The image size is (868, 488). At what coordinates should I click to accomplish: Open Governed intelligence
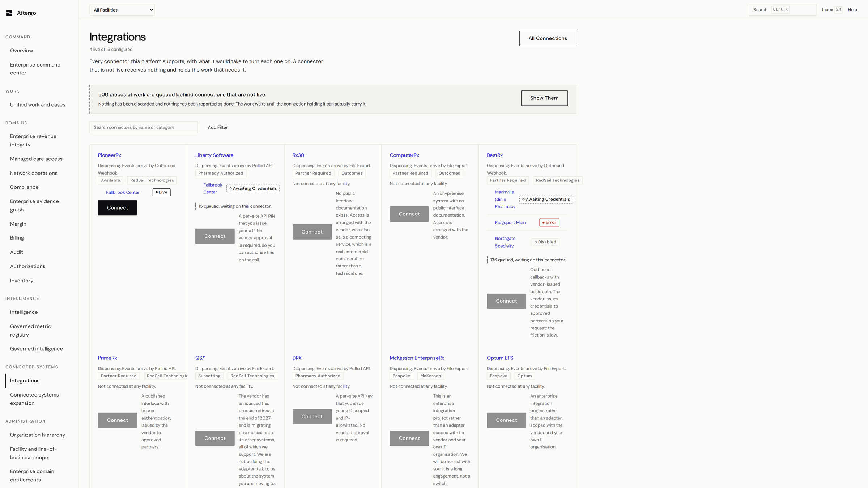[37, 349]
